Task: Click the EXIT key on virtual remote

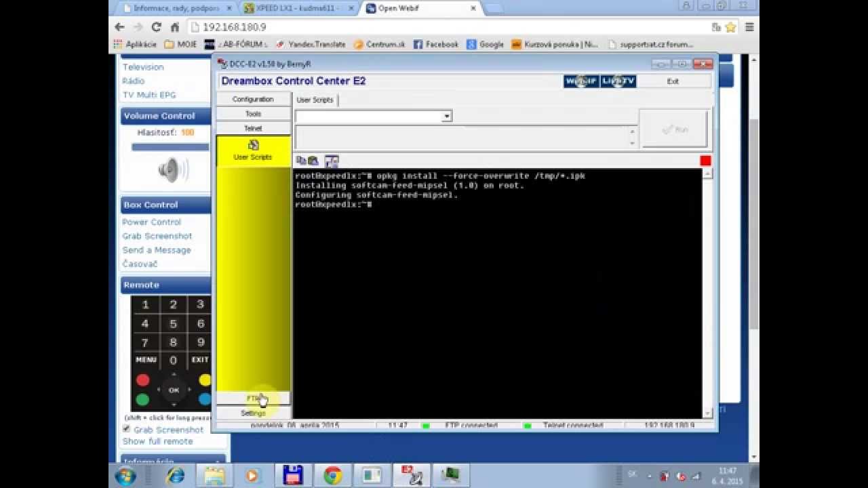Action: tap(200, 360)
